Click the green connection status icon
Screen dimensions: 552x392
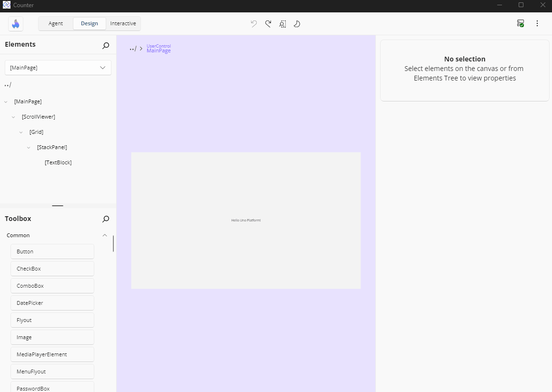[520, 22]
